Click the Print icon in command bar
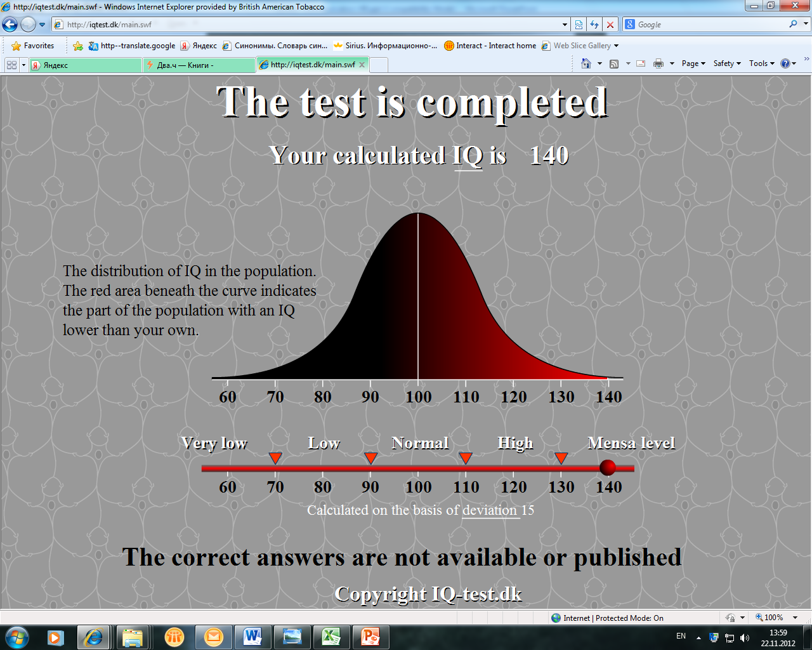The image size is (812, 650). coord(658,63)
